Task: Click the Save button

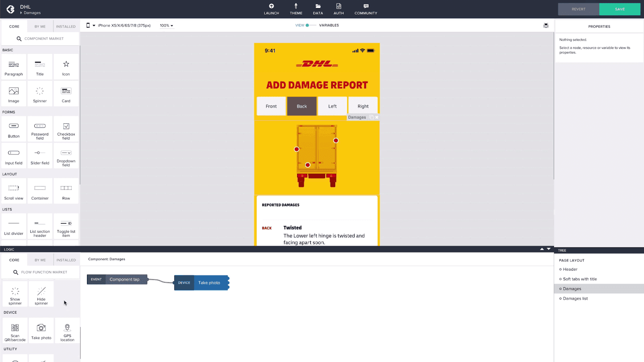Action: [620, 9]
